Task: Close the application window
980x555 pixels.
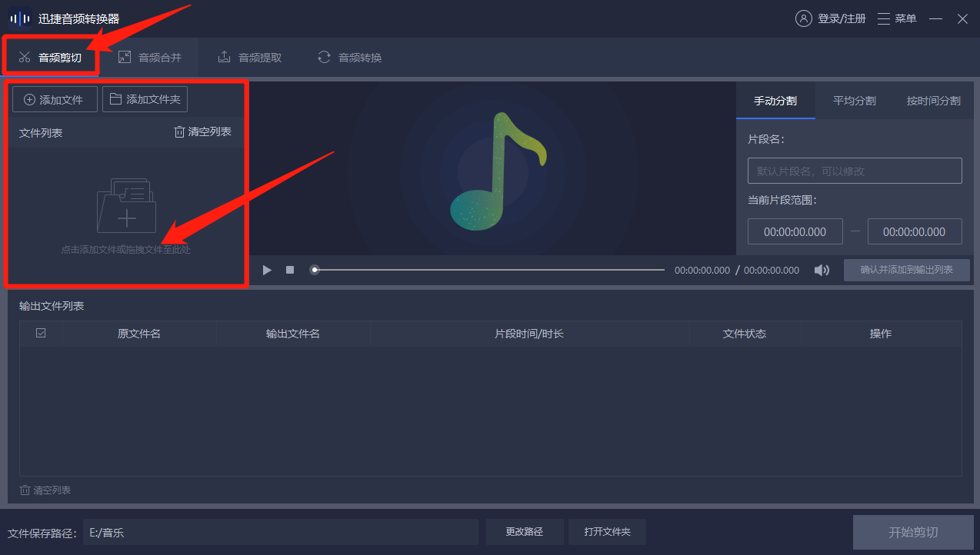Action: 962,18
